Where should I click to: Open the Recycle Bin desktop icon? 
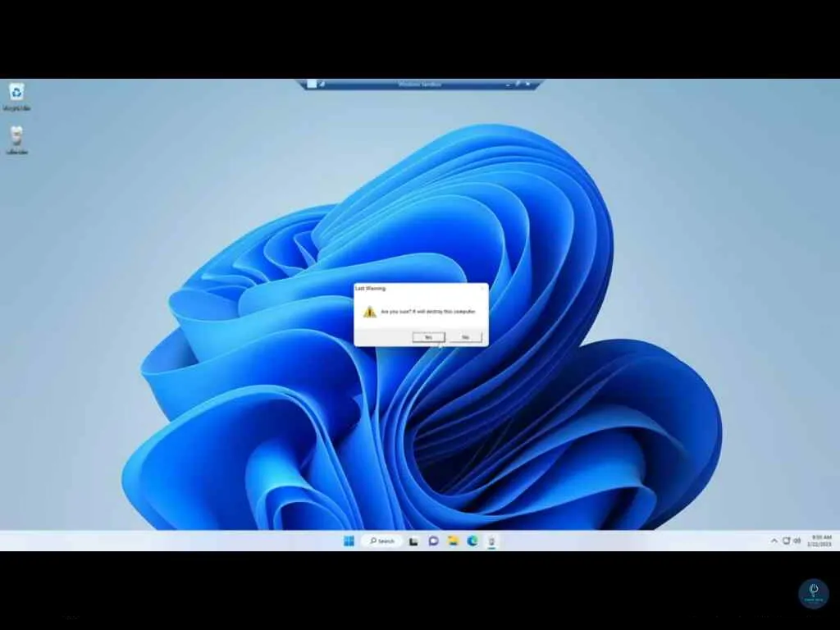click(x=16, y=97)
